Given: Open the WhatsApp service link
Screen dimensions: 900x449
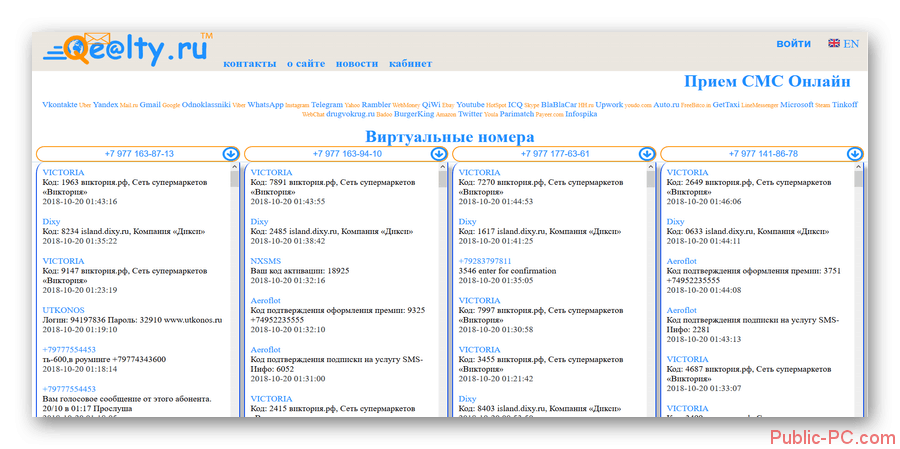Looking at the screenshot, I should [x=265, y=104].
